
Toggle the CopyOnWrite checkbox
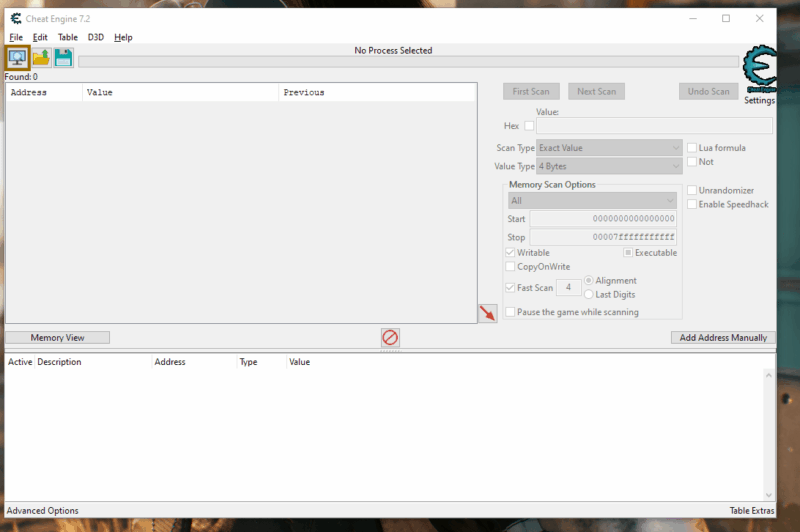tap(510, 266)
